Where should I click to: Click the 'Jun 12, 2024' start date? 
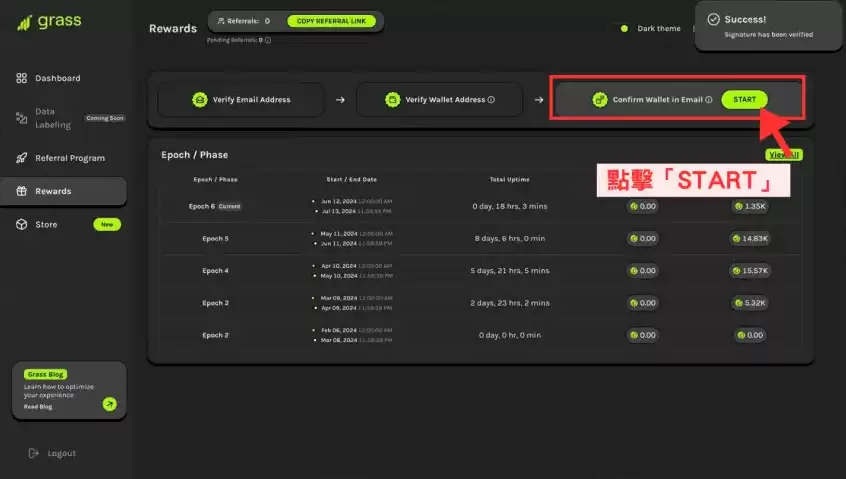pyautogui.click(x=339, y=201)
